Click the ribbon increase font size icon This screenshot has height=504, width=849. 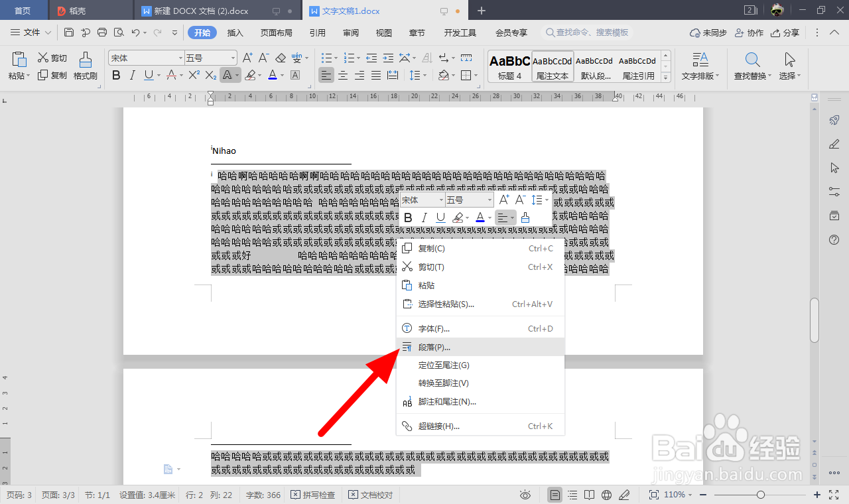[247, 58]
